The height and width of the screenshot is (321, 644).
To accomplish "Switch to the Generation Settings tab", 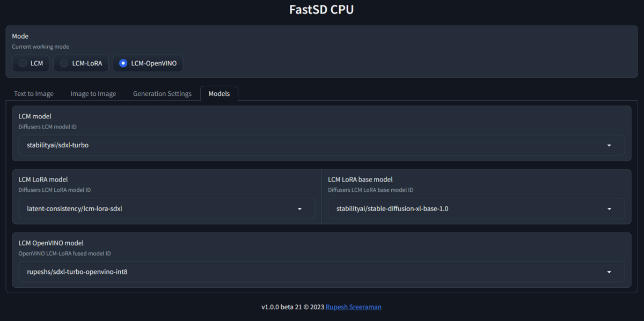I will (x=162, y=93).
